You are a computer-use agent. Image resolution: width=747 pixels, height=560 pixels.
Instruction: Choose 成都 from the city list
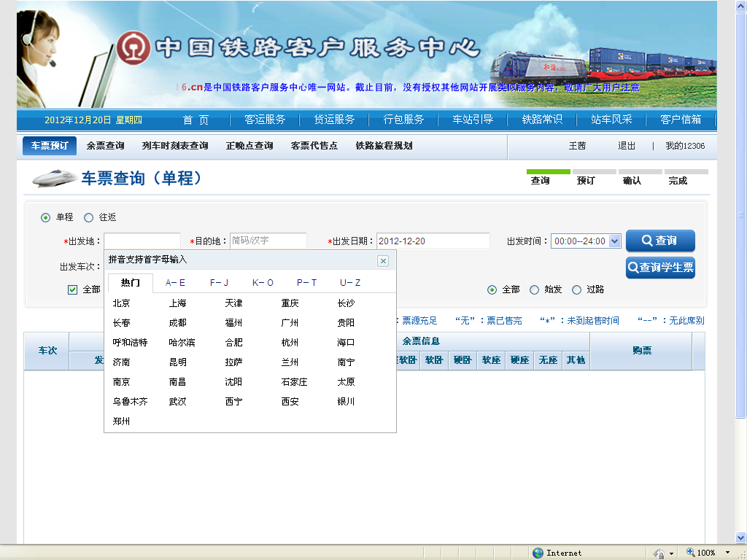coord(177,323)
